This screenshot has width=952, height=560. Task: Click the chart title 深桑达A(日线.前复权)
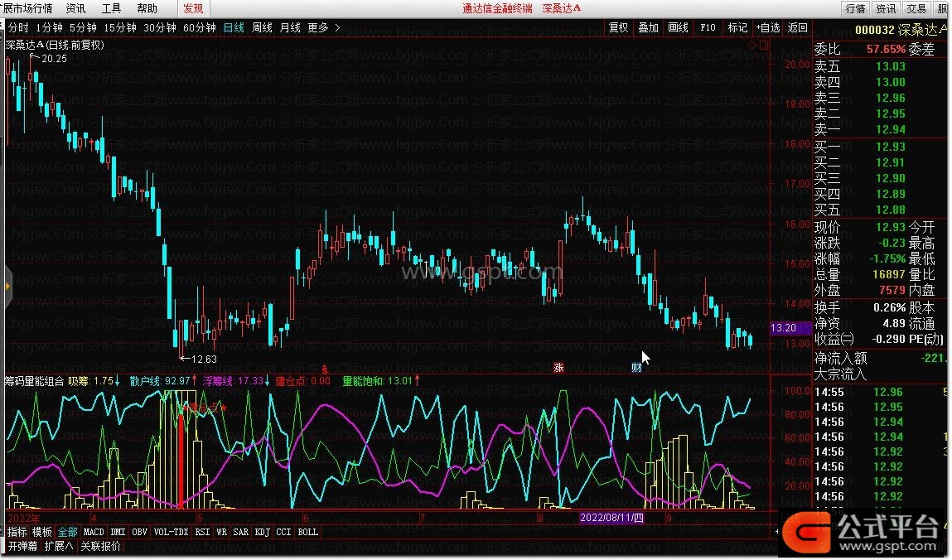click(55, 45)
